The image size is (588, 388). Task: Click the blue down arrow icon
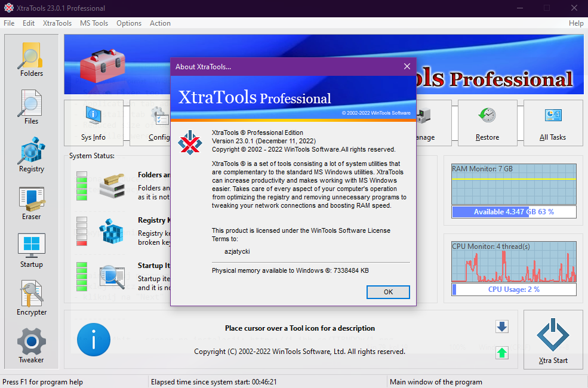point(502,327)
